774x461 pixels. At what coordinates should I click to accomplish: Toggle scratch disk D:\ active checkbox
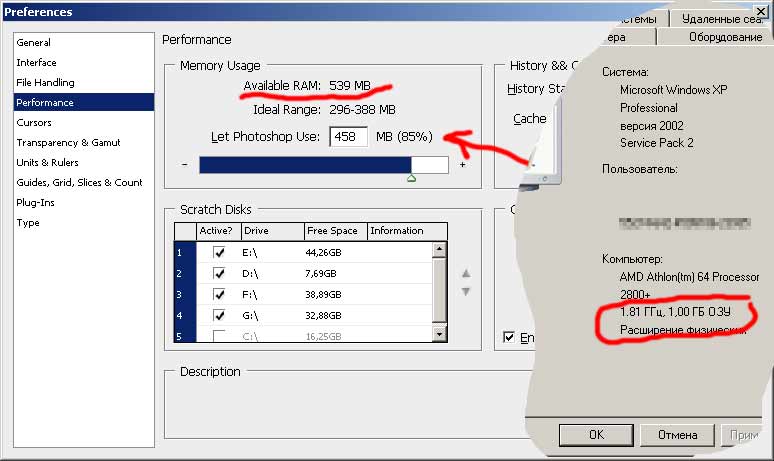pos(219,273)
